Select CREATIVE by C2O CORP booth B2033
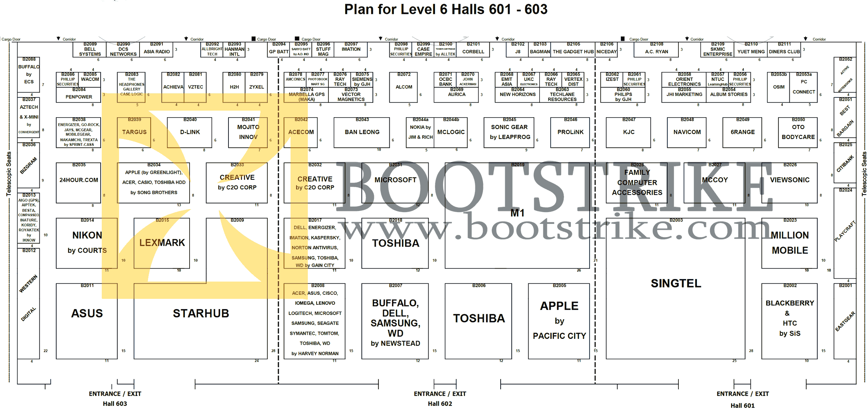Viewport: 868px width, 415px height. click(x=237, y=183)
